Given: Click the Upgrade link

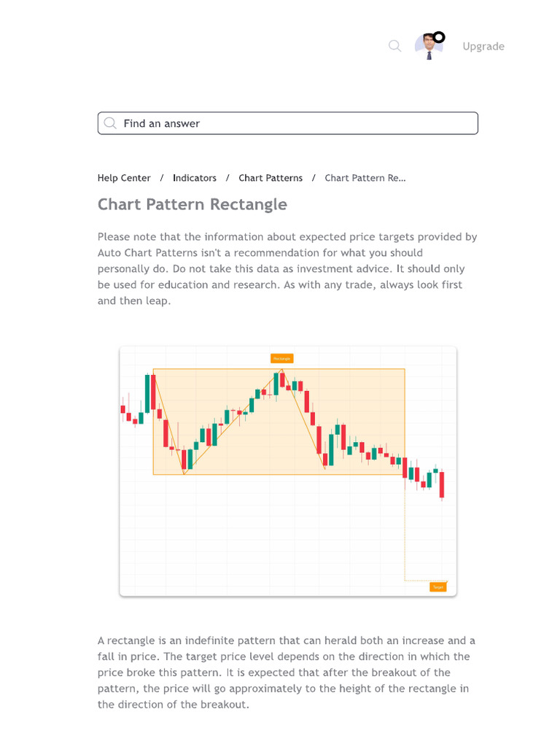Looking at the screenshot, I should 483,46.
